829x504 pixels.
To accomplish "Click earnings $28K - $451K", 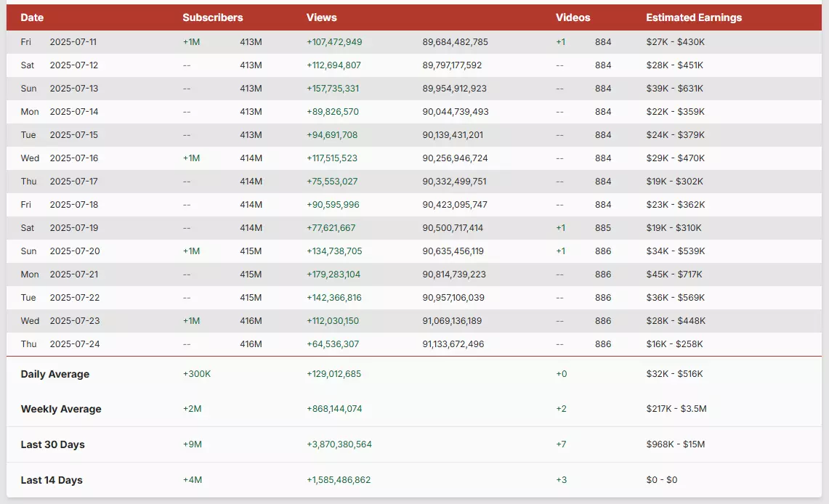I will [675, 65].
